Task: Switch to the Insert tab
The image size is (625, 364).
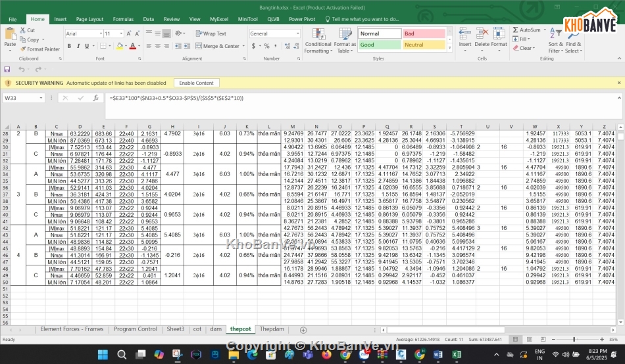Action: click(x=60, y=19)
